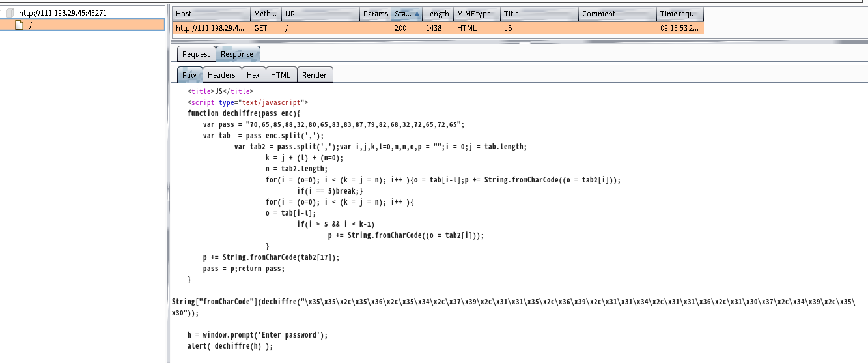Switch to the Headers view tab
Viewport: 868px width, 363px height.
[x=221, y=75]
